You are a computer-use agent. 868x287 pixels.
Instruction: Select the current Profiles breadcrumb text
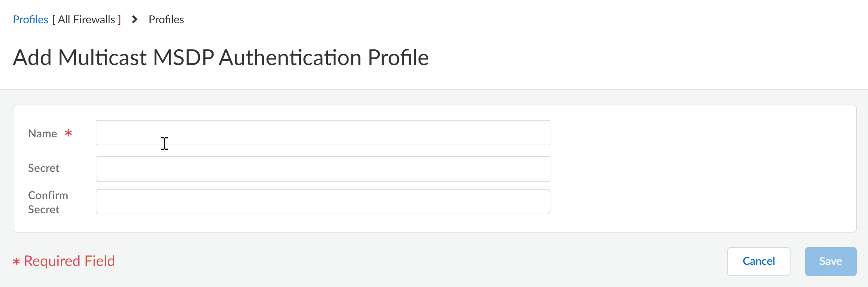[x=166, y=20]
